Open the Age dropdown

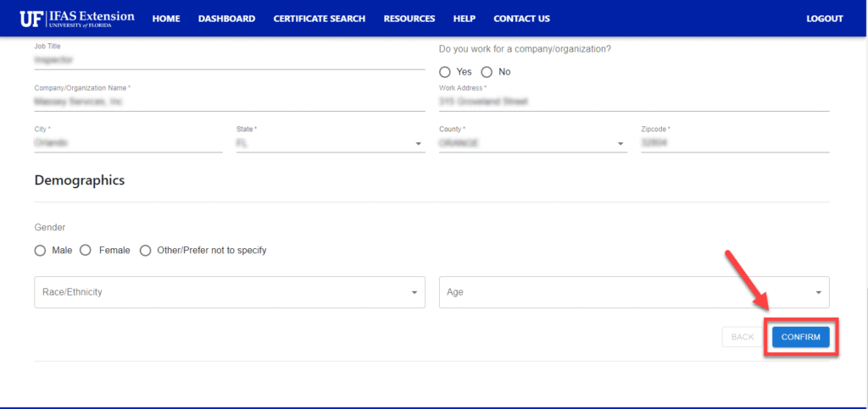coord(633,292)
